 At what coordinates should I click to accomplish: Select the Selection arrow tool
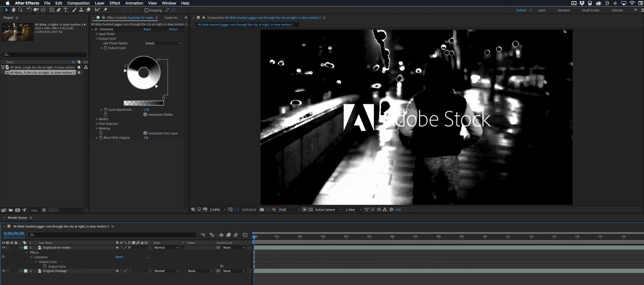coord(7,10)
